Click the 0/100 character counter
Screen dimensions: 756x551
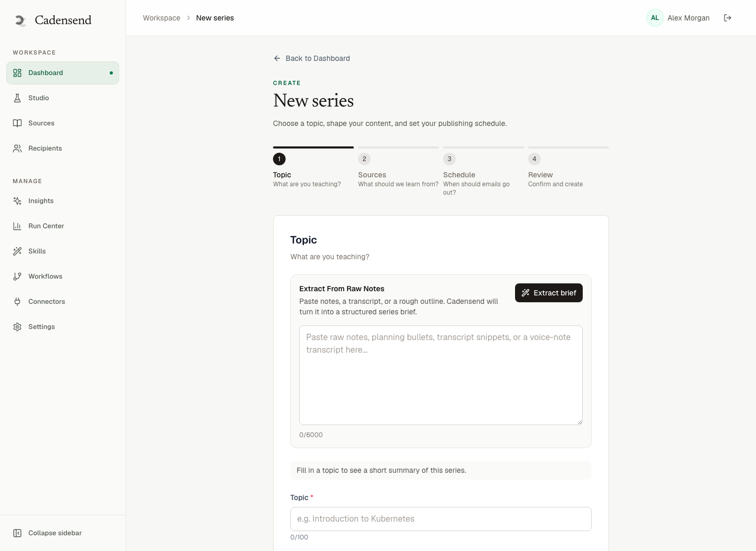(x=299, y=537)
